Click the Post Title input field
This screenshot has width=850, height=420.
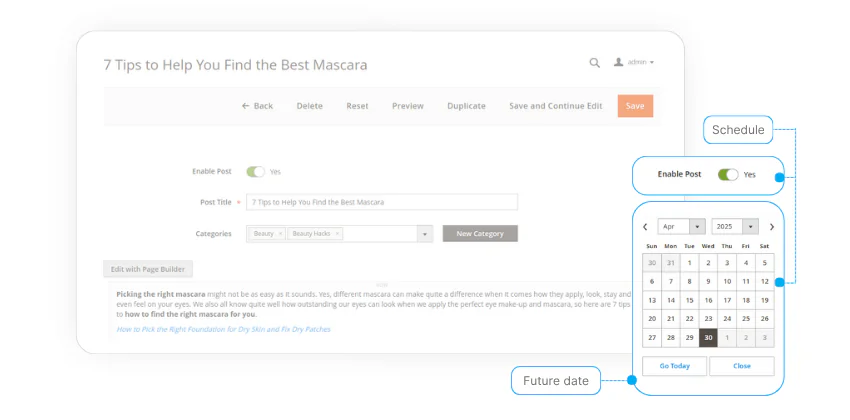[382, 202]
